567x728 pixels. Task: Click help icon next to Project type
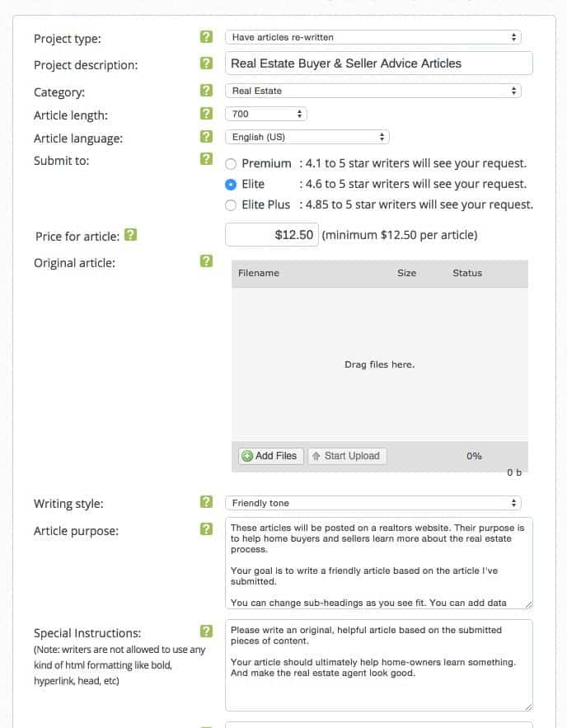tap(206, 37)
